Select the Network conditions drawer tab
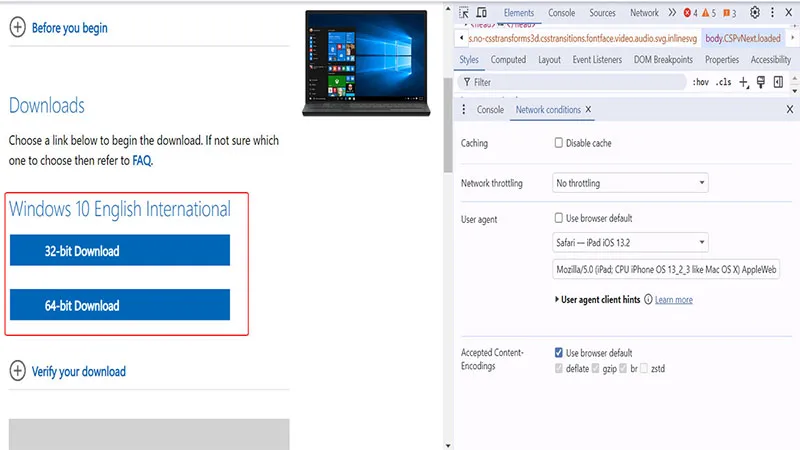The image size is (800, 450). tap(548, 110)
